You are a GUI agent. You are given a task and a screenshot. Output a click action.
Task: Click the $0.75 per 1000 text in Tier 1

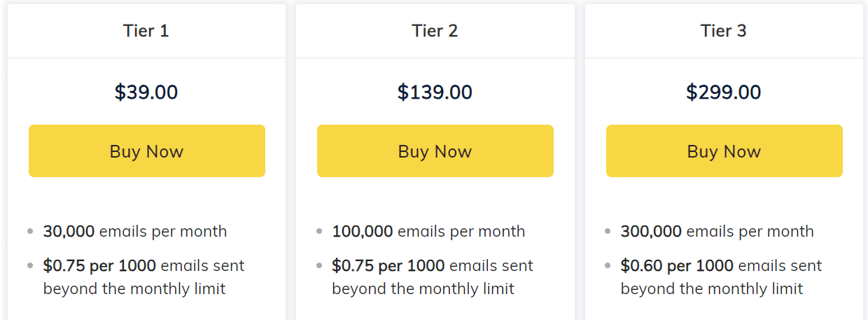click(99, 266)
